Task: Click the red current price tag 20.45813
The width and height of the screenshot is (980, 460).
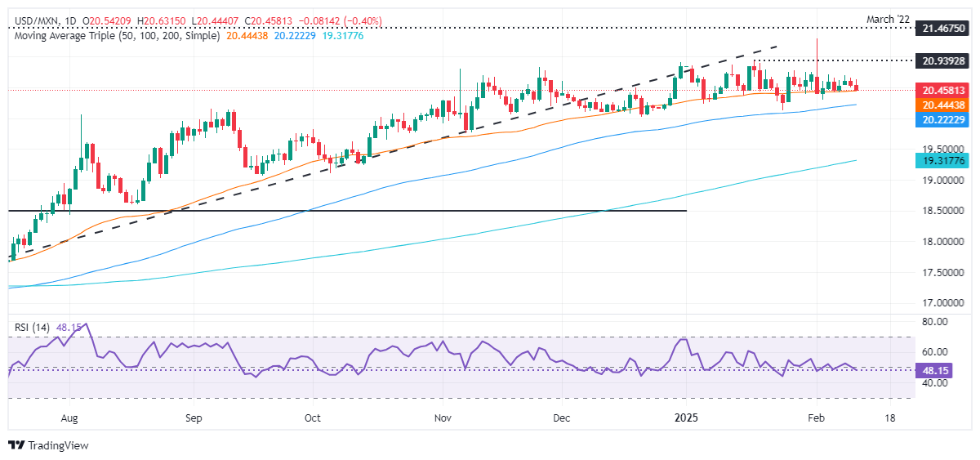Action: click(x=944, y=90)
